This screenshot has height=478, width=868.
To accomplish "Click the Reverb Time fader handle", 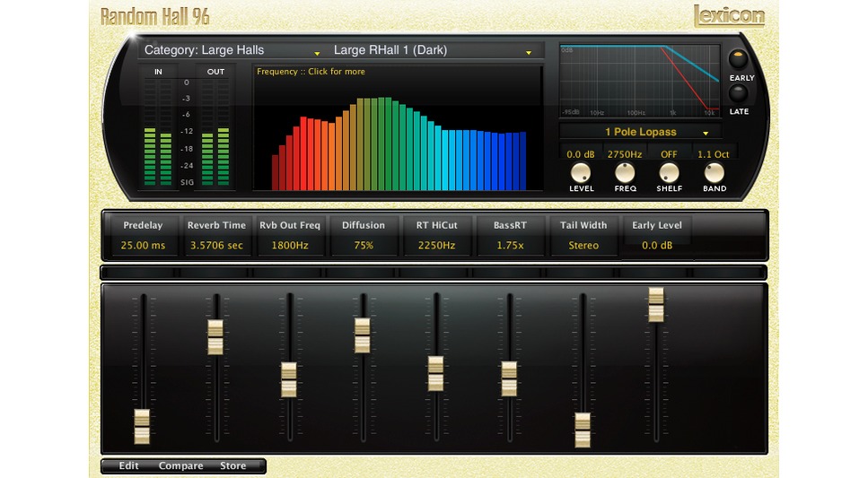I will click(x=215, y=337).
